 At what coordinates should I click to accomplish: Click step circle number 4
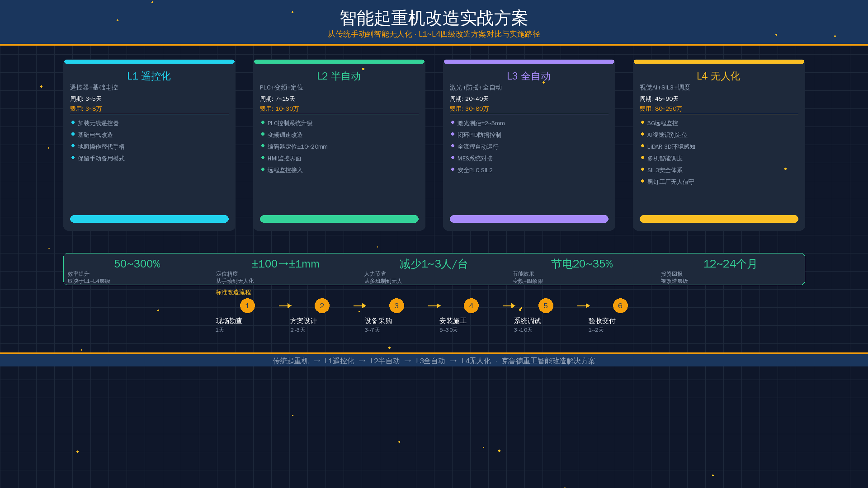[471, 306]
